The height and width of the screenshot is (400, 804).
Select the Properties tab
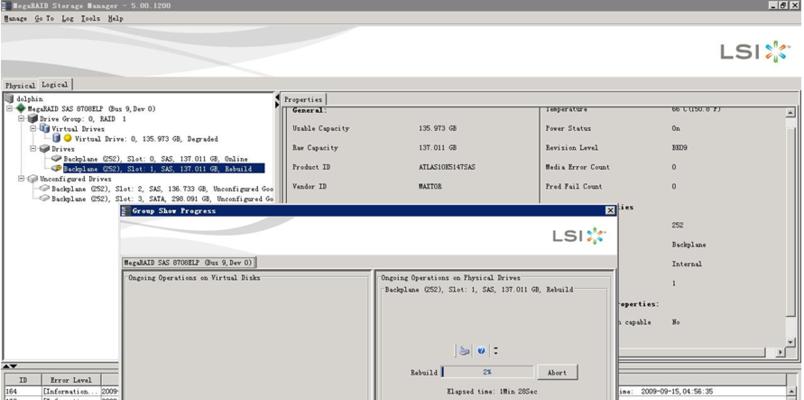(x=304, y=99)
